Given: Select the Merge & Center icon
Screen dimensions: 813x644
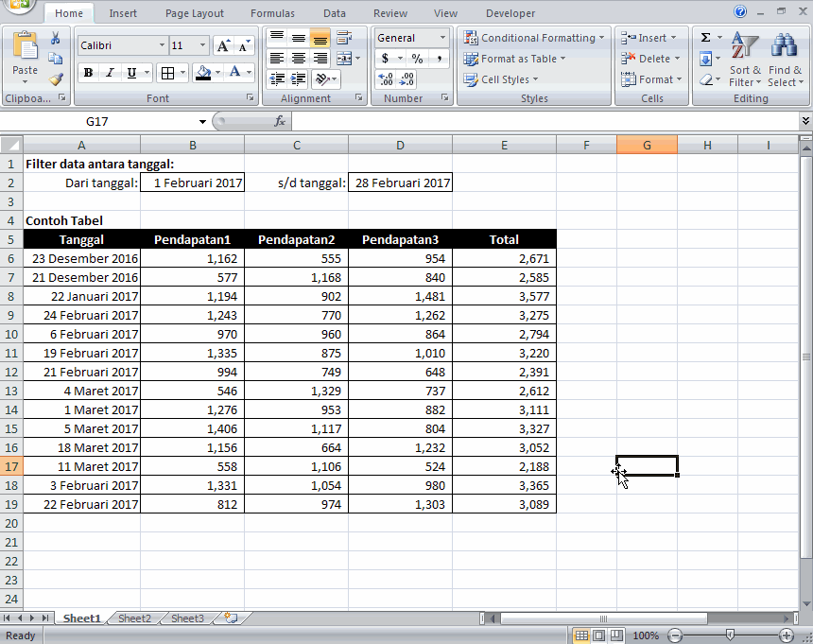Looking at the screenshot, I should 346,58.
